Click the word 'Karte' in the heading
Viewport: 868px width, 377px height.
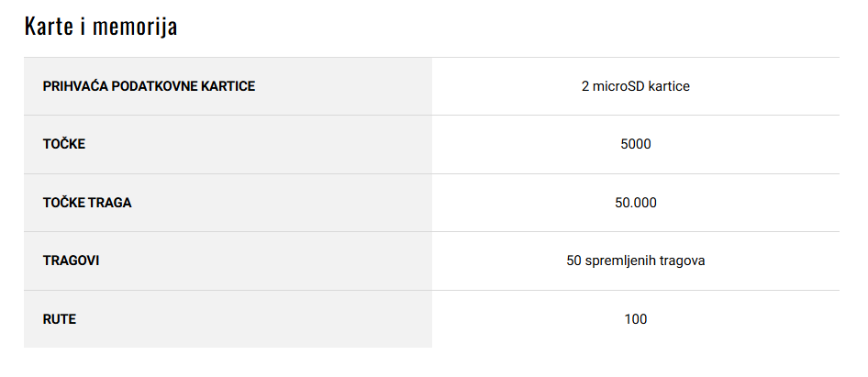click(49, 28)
